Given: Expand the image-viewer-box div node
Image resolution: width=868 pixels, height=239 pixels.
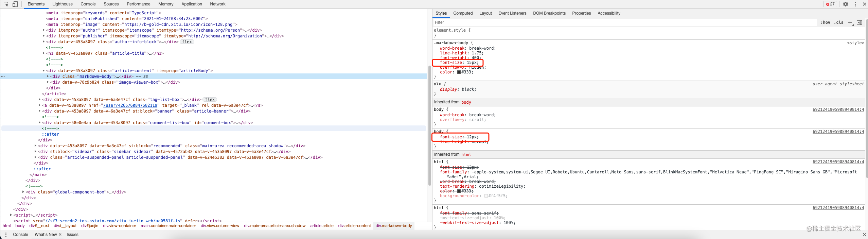Looking at the screenshot, I should tap(48, 82).
